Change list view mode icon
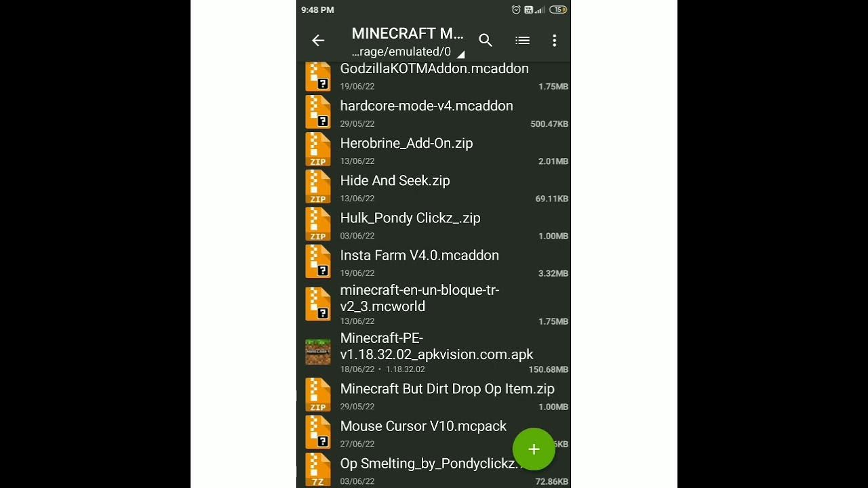868x488 pixels. pos(522,41)
